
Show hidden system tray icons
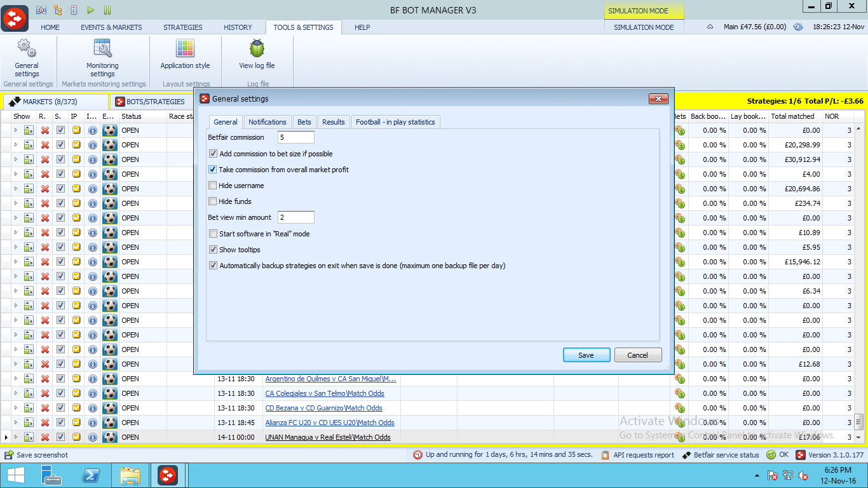(757, 475)
